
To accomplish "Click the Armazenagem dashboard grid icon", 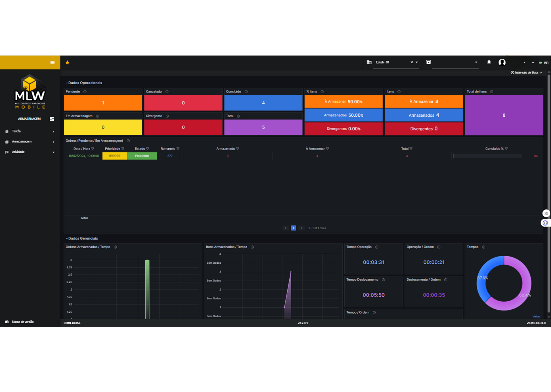I will tap(52, 119).
